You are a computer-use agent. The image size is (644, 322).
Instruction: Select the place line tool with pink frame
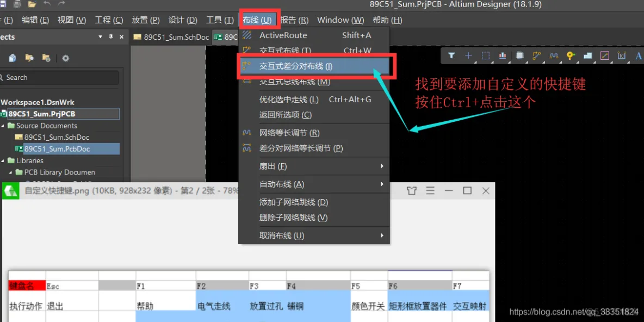[605, 55]
